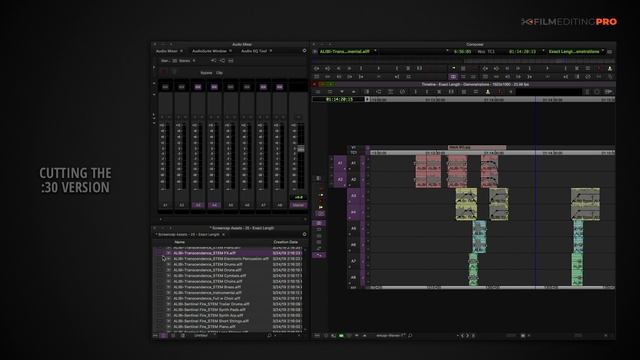Click the Master fader handle in mixer

tap(301, 149)
